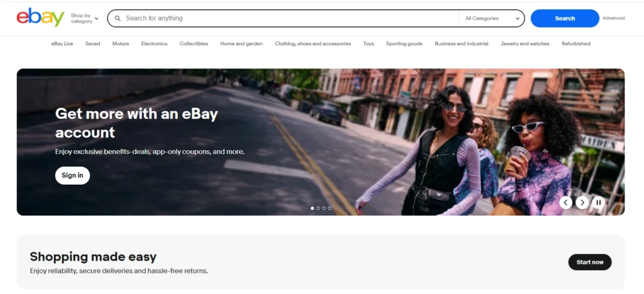Select the fourth carousel dot indicator
Viewport: 644px width, 294px height.
pyautogui.click(x=330, y=209)
